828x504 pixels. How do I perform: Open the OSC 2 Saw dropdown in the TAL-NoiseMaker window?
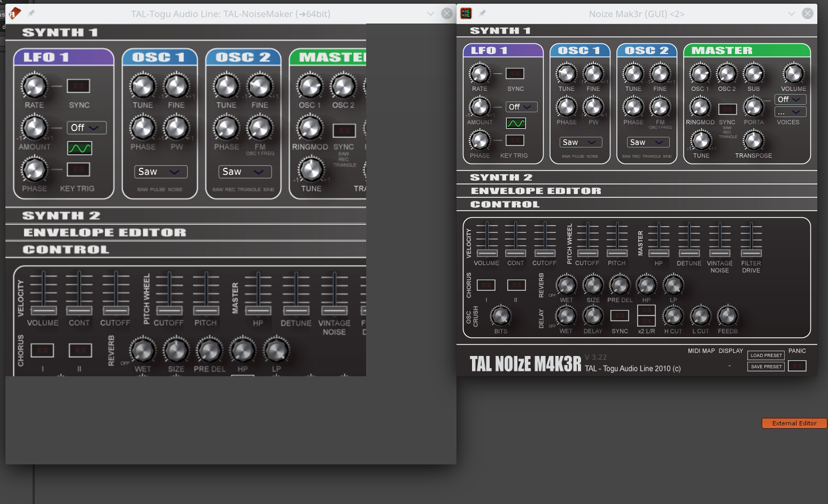pyautogui.click(x=245, y=172)
